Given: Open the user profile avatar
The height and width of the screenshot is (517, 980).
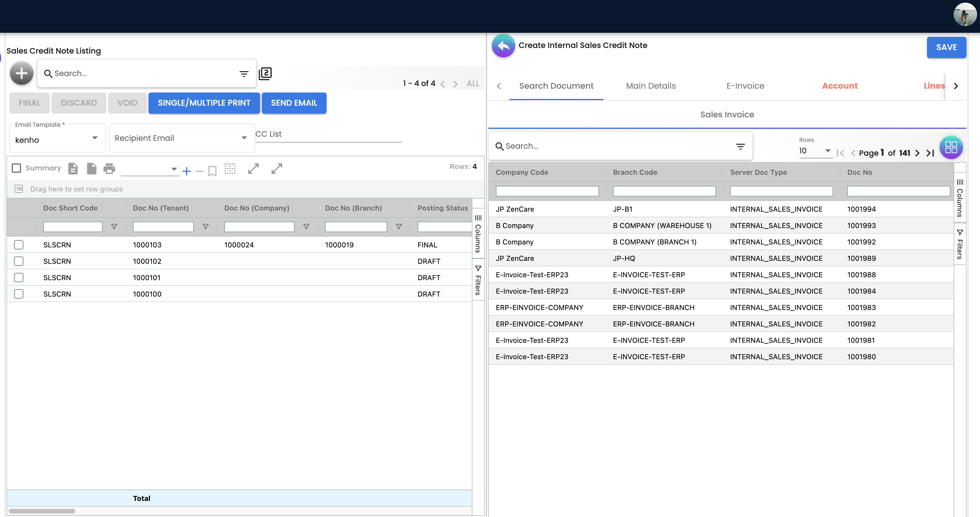Looking at the screenshot, I should pos(965,14).
